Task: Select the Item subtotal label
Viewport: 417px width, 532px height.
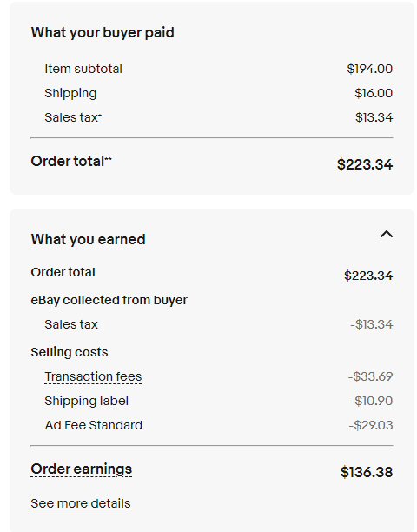Action: (x=83, y=69)
